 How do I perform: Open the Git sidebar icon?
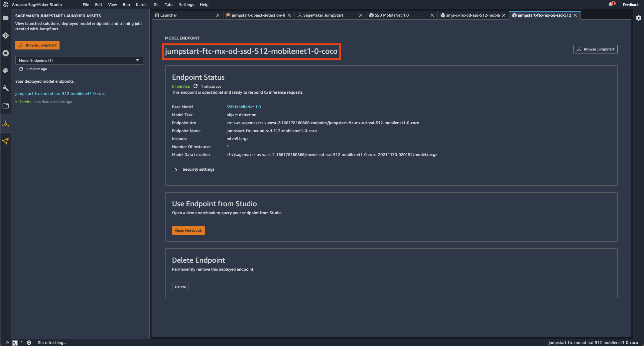coord(6,36)
